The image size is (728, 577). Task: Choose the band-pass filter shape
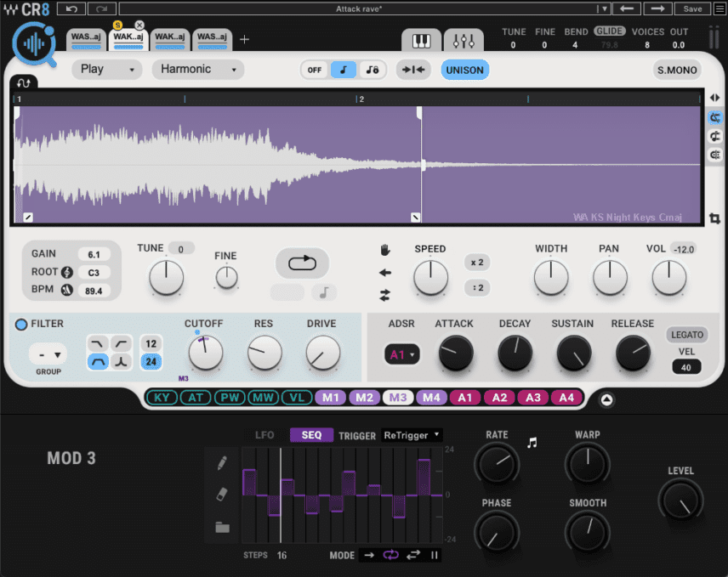click(98, 361)
